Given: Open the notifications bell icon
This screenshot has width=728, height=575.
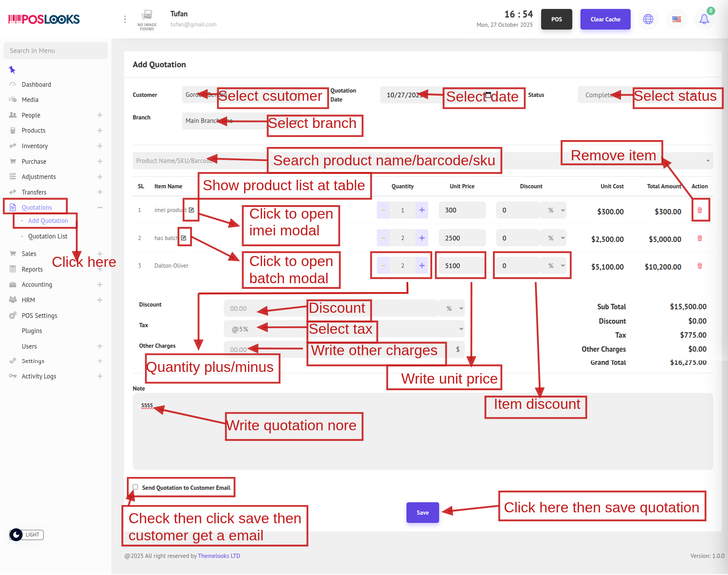Looking at the screenshot, I should [x=704, y=19].
